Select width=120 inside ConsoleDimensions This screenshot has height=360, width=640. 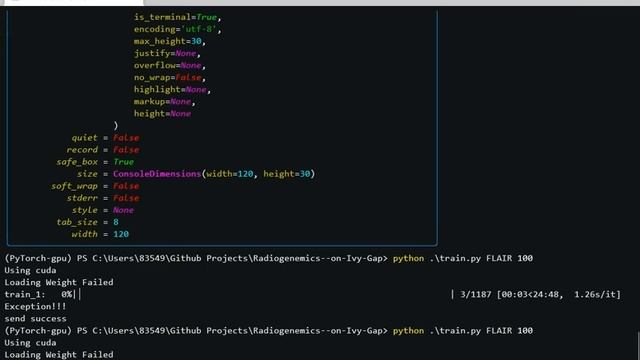point(229,174)
